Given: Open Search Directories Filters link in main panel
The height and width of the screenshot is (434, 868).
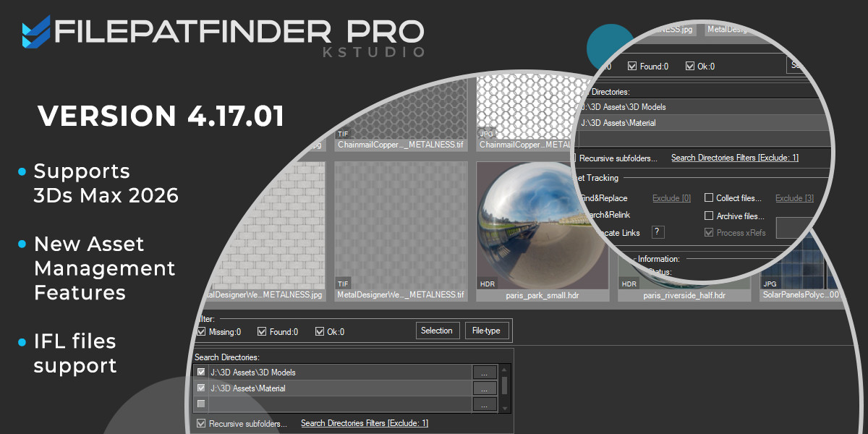Looking at the screenshot, I should 365,423.
